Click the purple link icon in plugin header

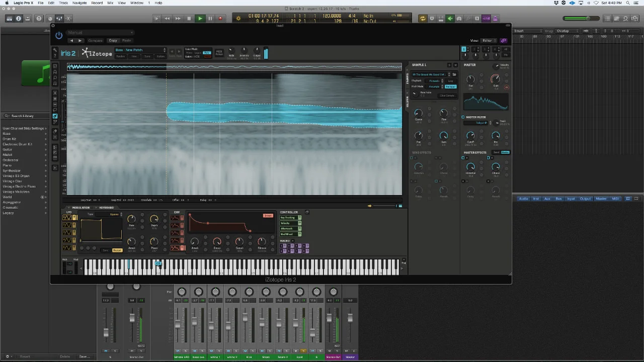pos(504,41)
